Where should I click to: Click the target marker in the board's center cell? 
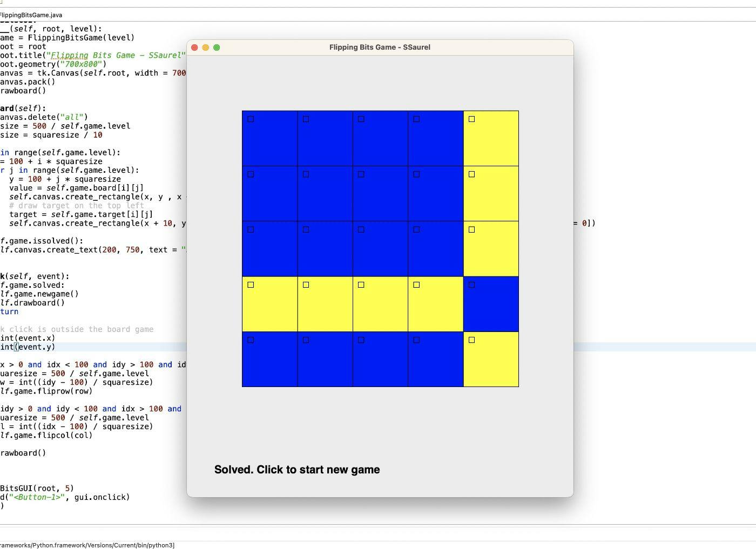[x=361, y=229]
